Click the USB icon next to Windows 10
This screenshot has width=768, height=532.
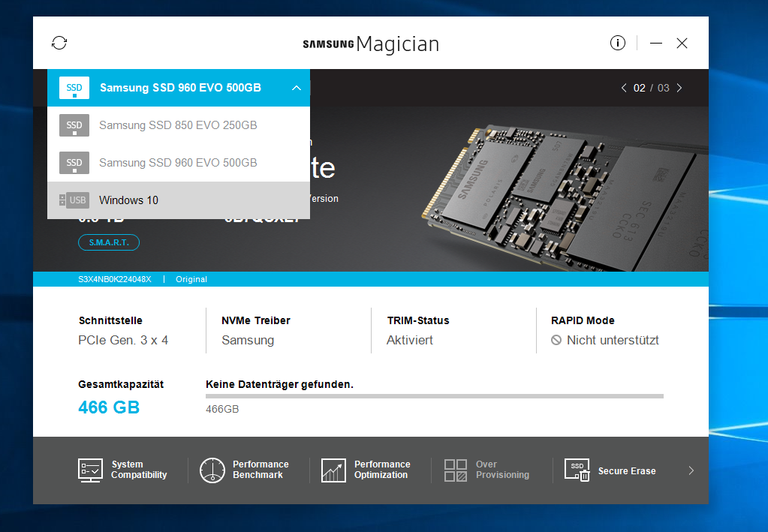click(74, 200)
